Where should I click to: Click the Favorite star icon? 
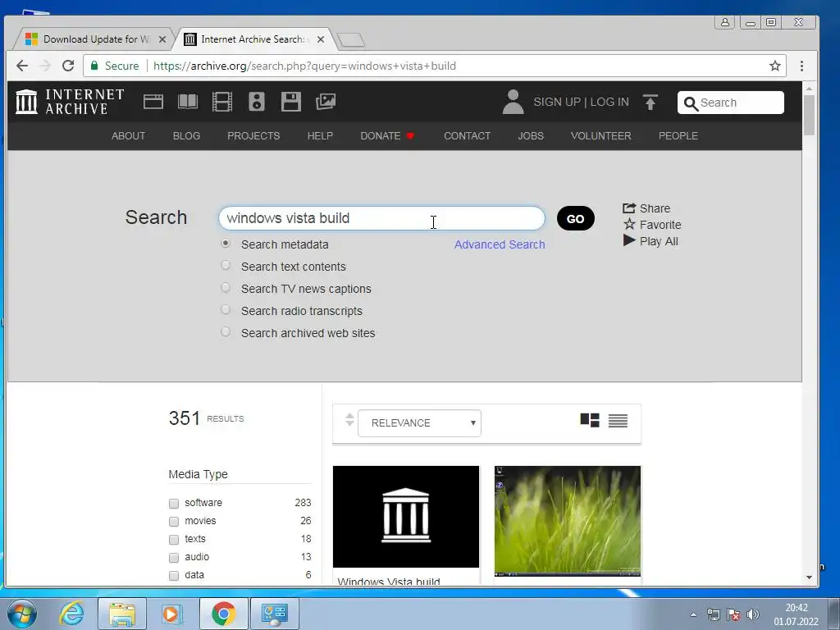pos(629,224)
